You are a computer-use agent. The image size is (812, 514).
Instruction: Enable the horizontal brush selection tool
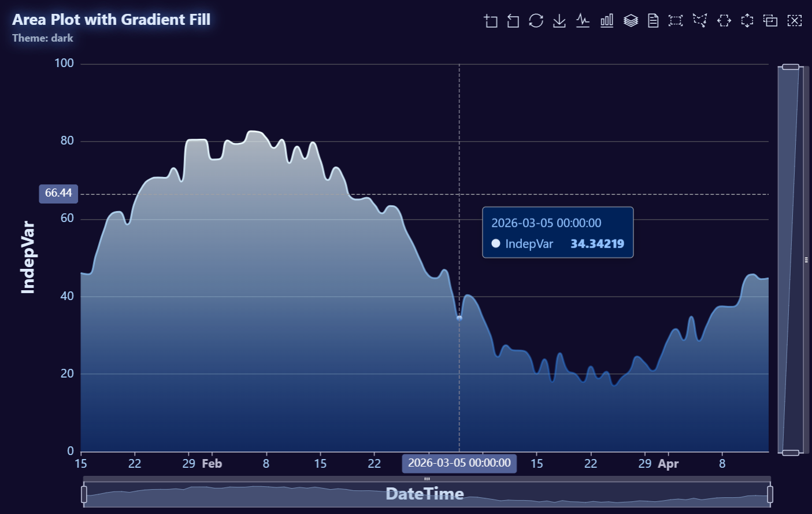click(x=724, y=21)
